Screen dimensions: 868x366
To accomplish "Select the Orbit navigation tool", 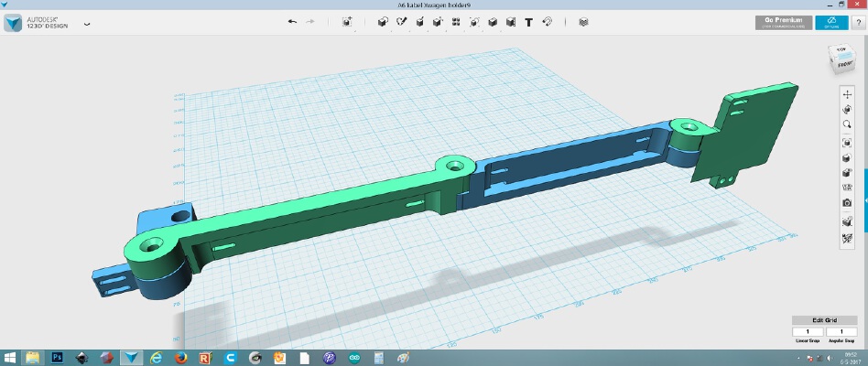I will pyautogui.click(x=846, y=110).
